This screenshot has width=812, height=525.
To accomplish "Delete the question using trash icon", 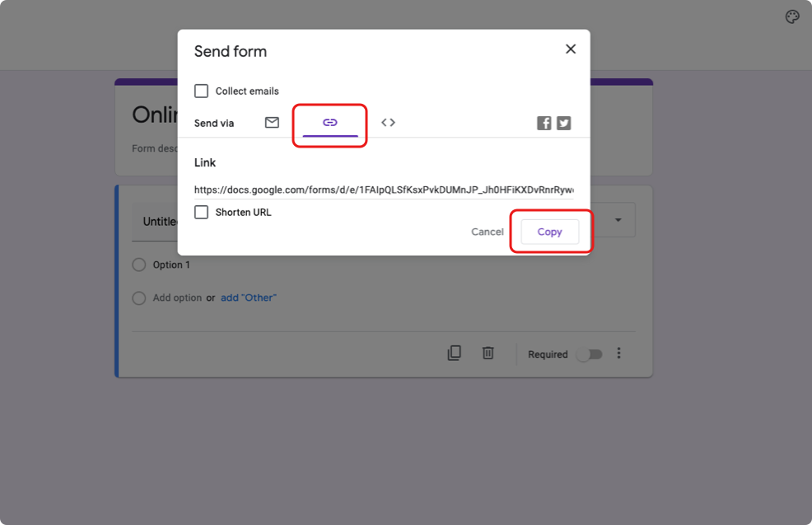I will click(488, 353).
